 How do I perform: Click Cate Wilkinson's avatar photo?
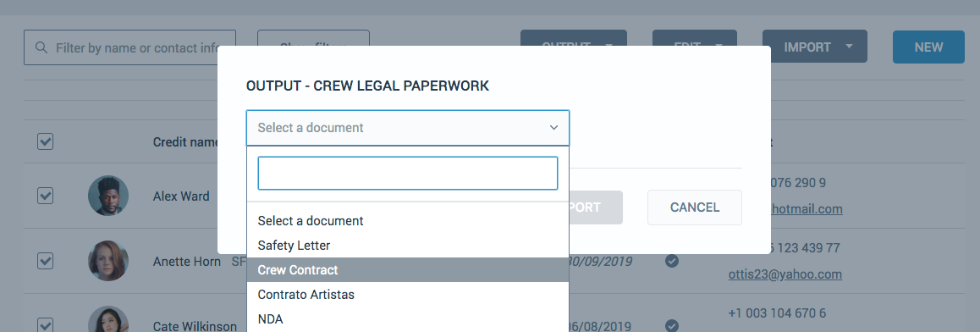pyautogui.click(x=108, y=319)
